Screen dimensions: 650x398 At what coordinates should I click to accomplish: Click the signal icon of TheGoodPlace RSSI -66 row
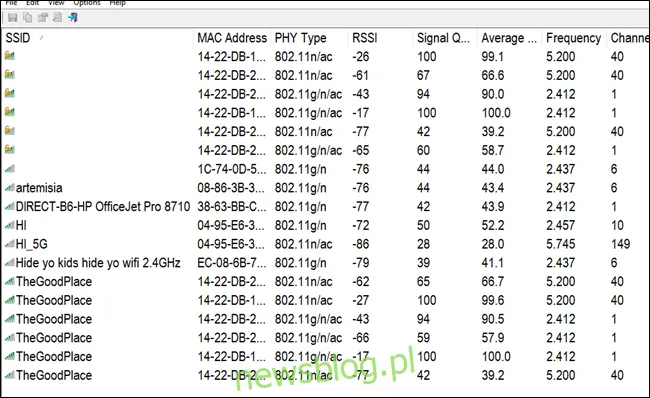pos(10,338)
